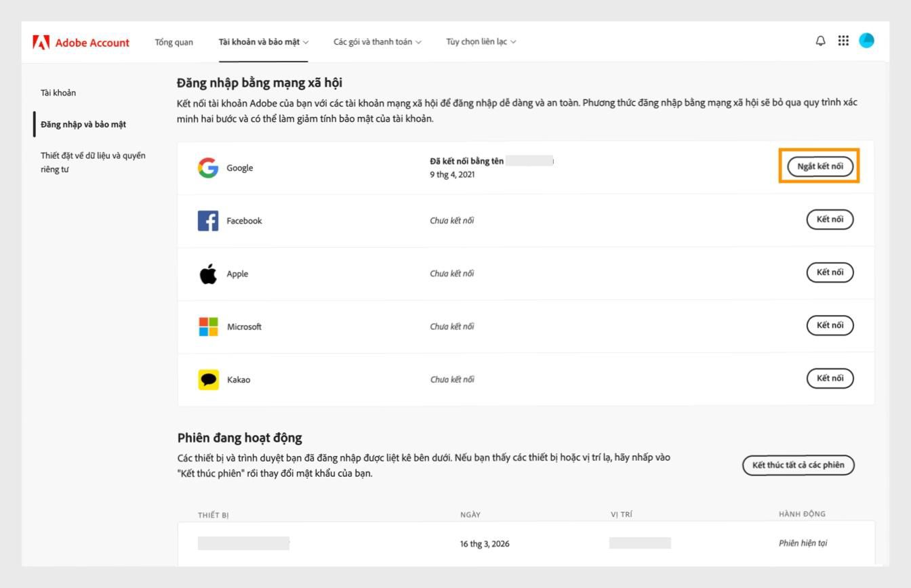Click Chưa kết nối in Apple row
The height and width of the screenshot is (588, 911).
pos(452,274)
